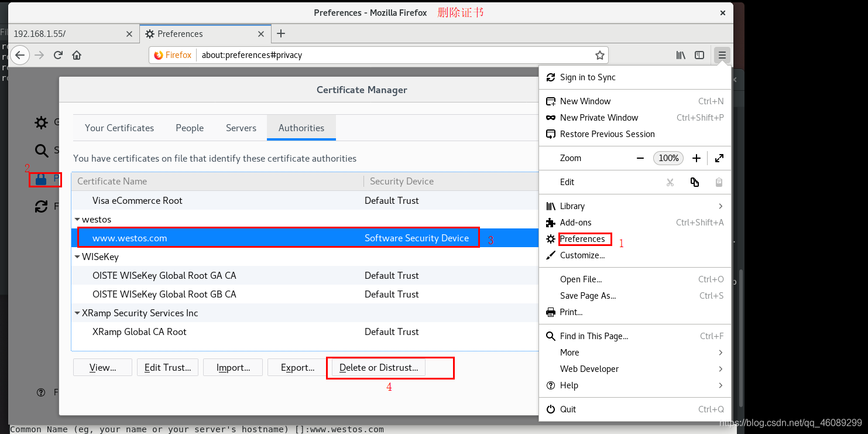This screenshot has width=868, height=434.
Task: Select Sign in to Sync
Action: [x=635, y=77]
